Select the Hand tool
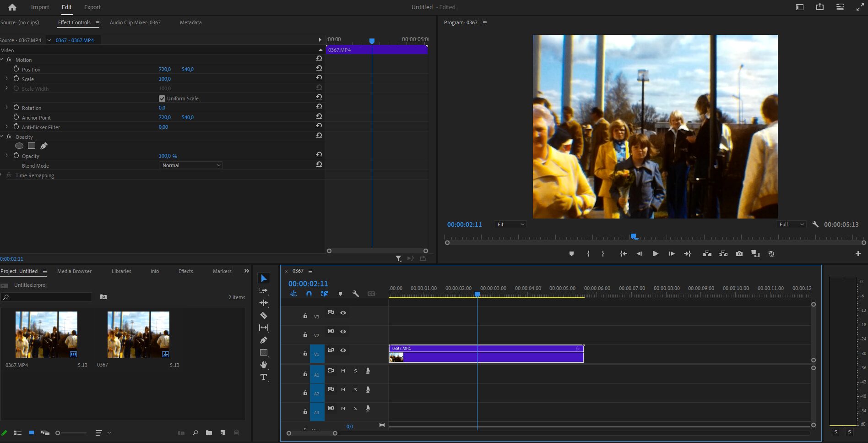This screenshot has height=443, width=868. click(x=264, y=365)
